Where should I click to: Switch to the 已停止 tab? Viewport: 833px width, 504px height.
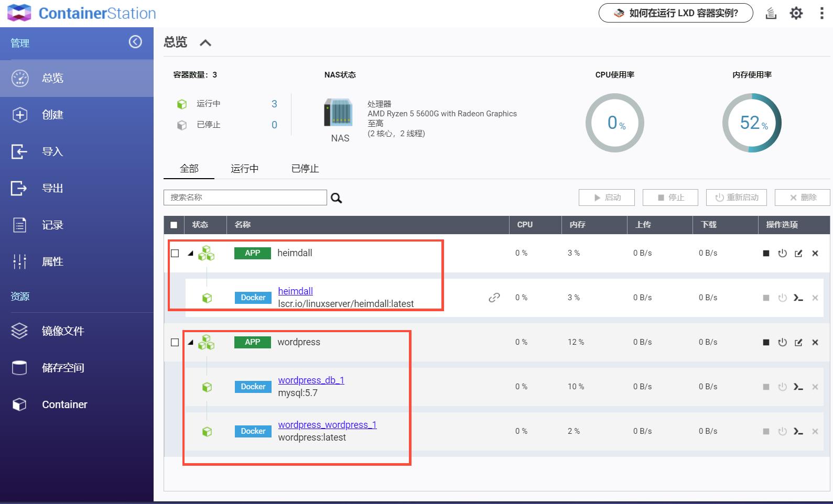tap(305, 169)
